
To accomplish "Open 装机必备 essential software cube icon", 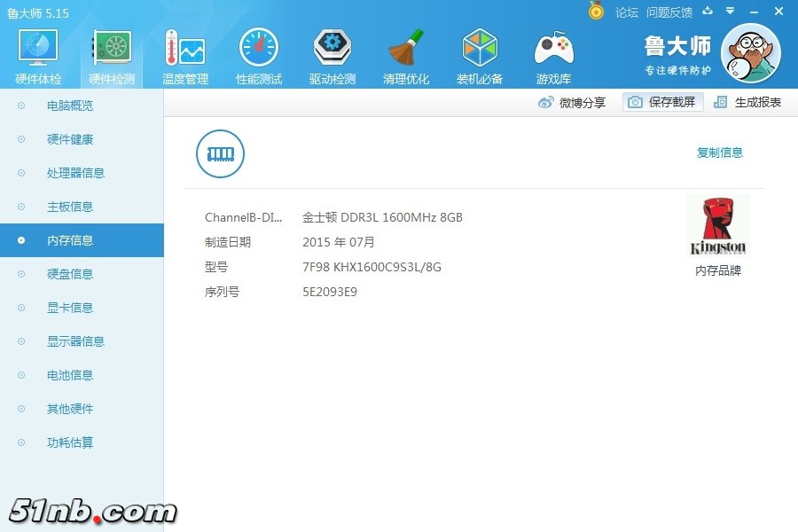I will click(480, 55).
